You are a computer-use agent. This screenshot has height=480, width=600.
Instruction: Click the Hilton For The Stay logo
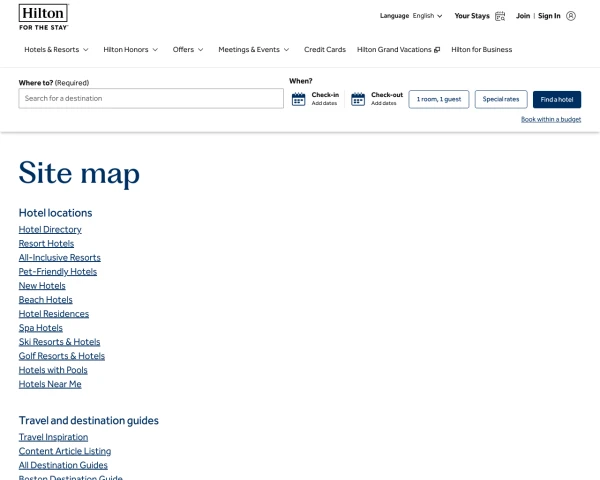43,17
